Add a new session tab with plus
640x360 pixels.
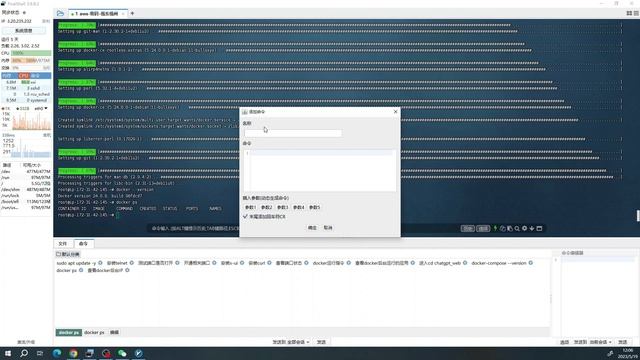(x=132, y=13)
